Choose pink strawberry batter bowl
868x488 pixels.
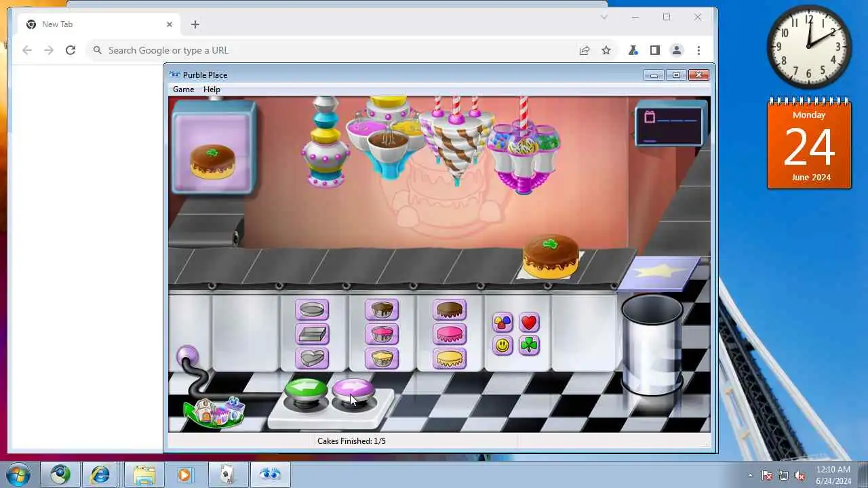(382, 334)
